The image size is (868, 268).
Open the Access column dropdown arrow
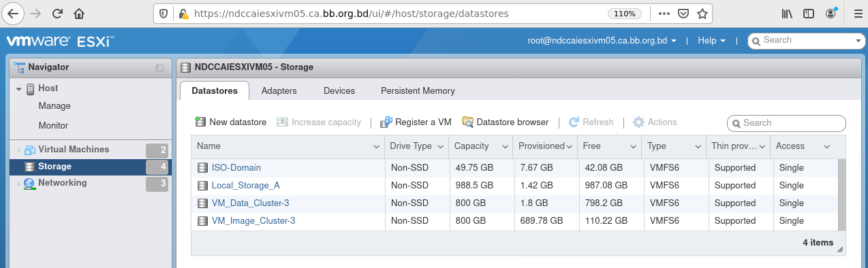tap(826, 147)
